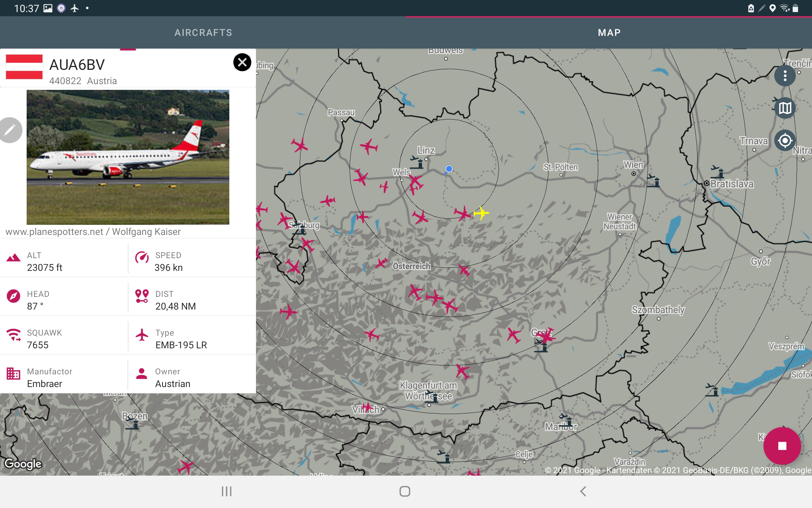Select the airport icon southwest of Siófok
Image resolution: width=812 pixels, height=508 pixels.
712,390
